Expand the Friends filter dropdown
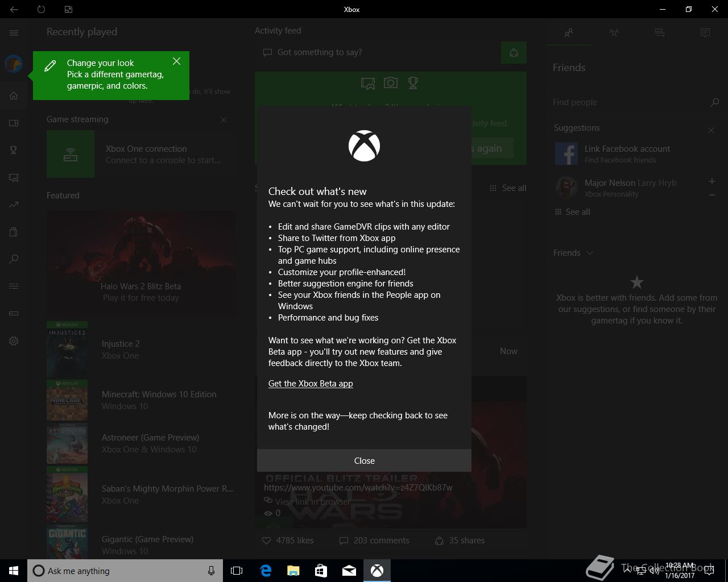728x582 pixels. click(573, 253)
